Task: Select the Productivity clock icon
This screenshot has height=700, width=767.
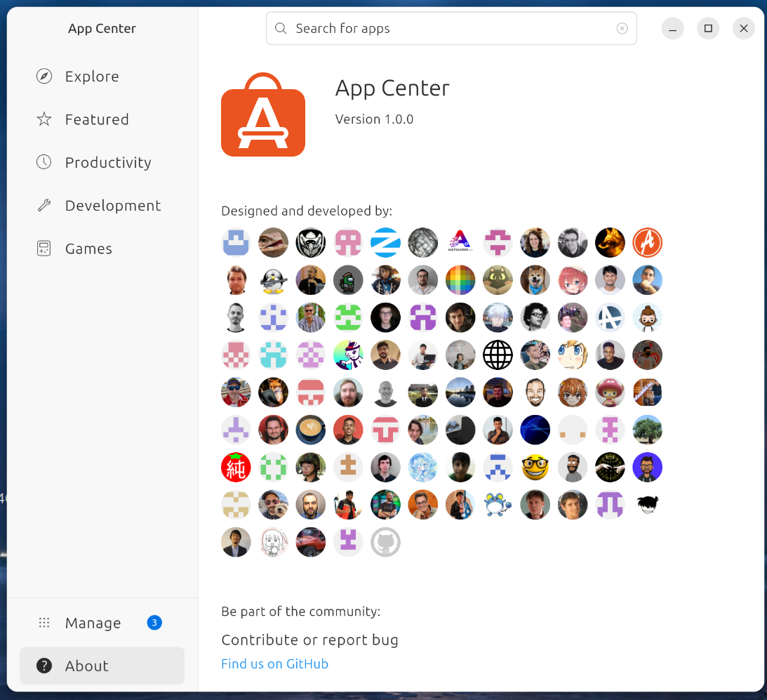Action: 44,162
